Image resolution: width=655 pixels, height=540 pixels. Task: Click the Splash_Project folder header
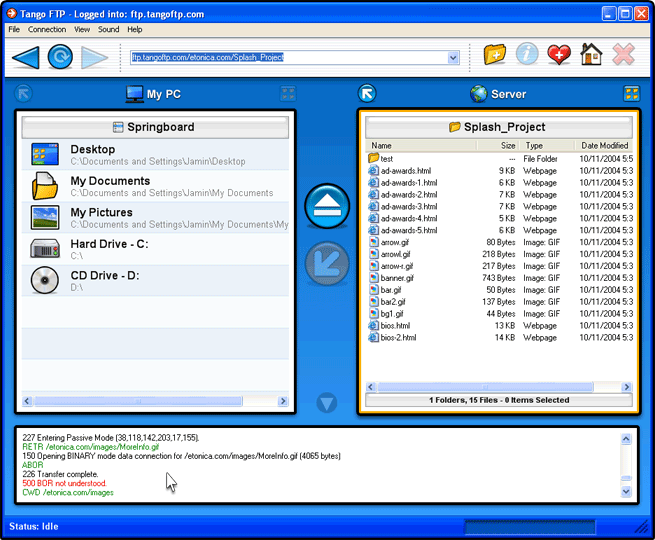pyautogui.click(x=499, y=127)
